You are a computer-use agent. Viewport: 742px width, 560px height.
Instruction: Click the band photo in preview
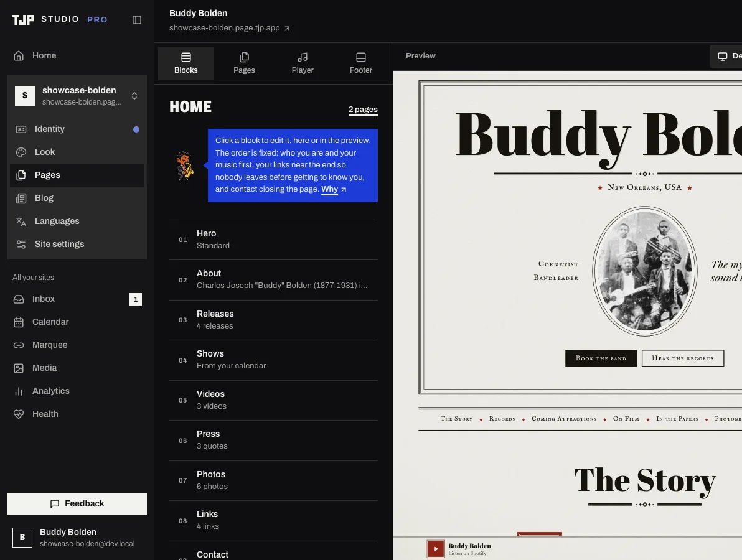point(644,271)
